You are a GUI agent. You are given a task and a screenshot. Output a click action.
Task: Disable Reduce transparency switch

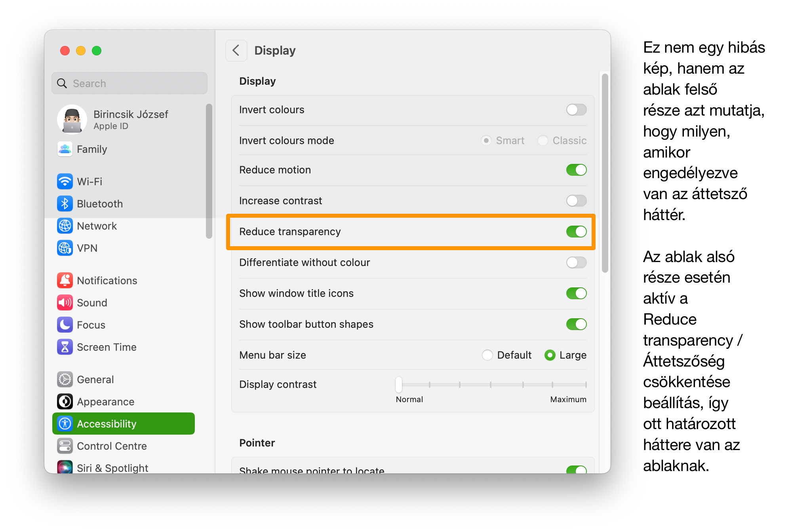click(576, 232)
